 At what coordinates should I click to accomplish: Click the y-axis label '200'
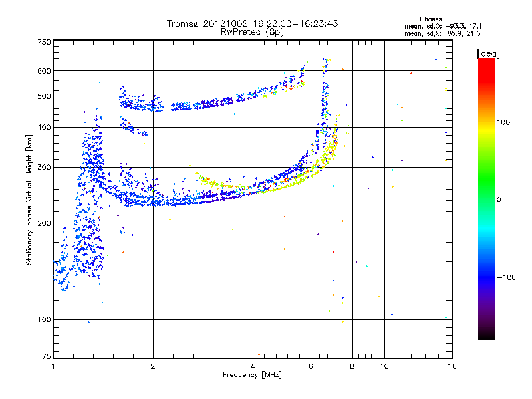(x=44, y=223)
